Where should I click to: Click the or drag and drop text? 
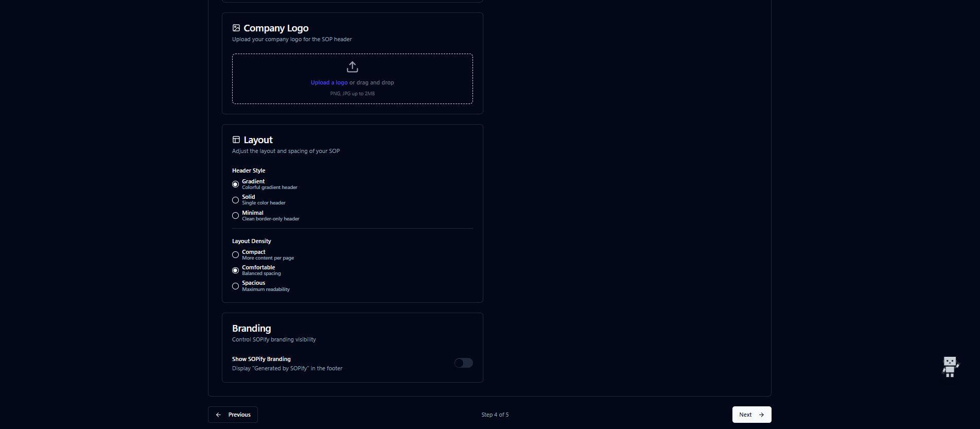click(372, 82)
